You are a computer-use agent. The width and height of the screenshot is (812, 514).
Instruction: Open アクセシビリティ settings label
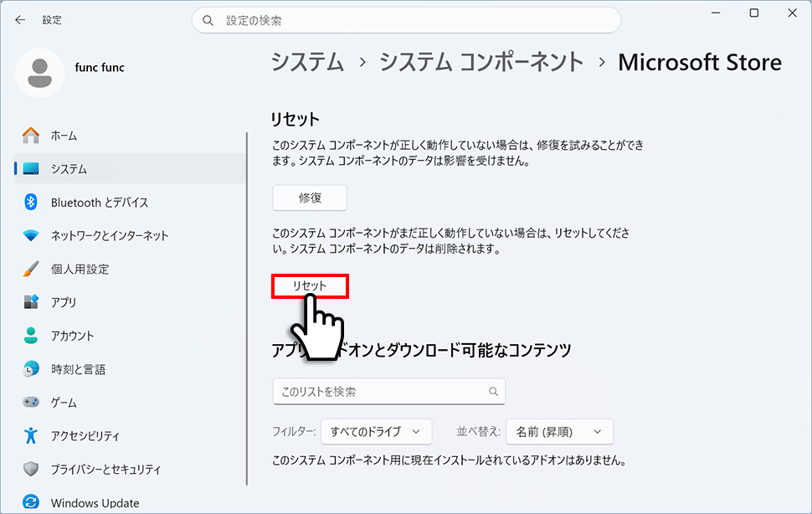click(x=85, y=436)
